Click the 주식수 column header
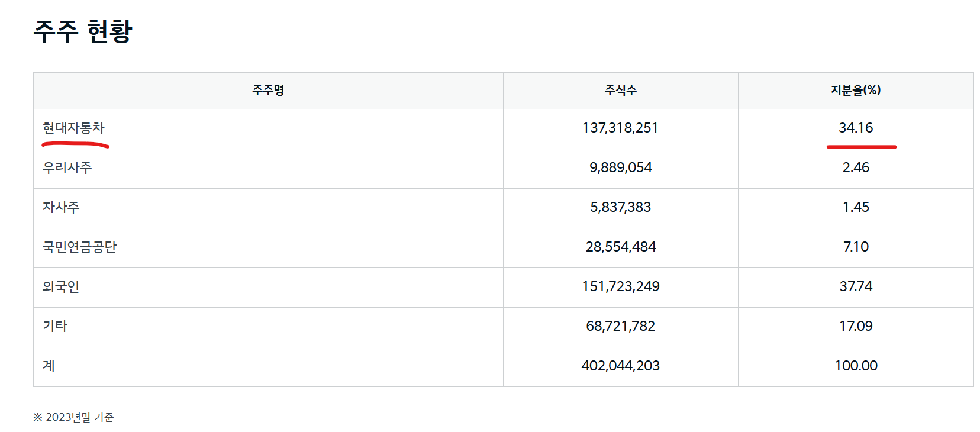This screenshot has height=432, width=980. click(620, 91)
